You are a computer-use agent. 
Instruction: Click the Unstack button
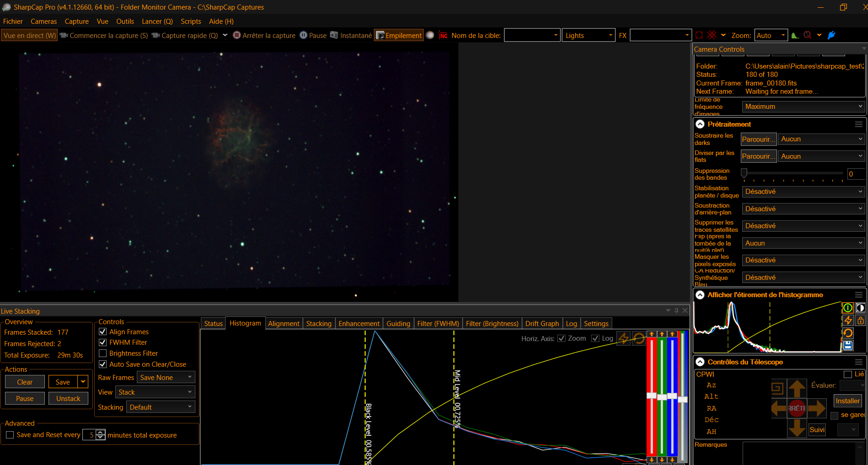(68, 398)
